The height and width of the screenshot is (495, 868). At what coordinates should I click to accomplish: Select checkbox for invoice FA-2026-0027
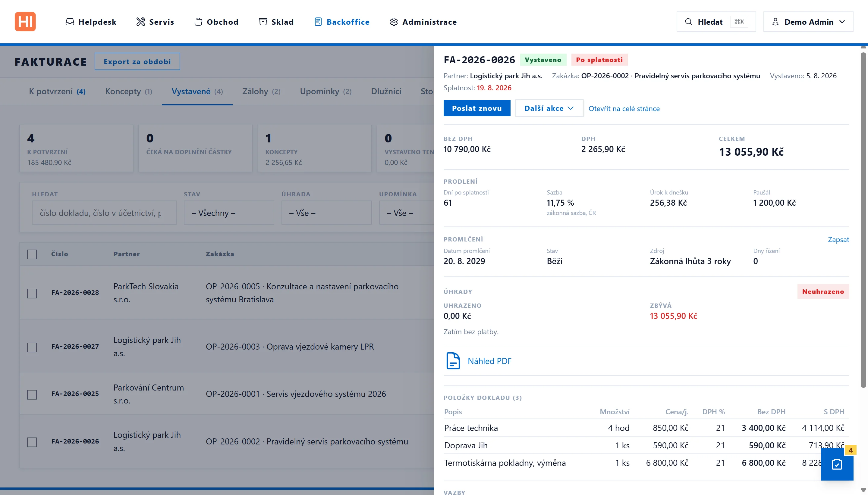point(32,347)
